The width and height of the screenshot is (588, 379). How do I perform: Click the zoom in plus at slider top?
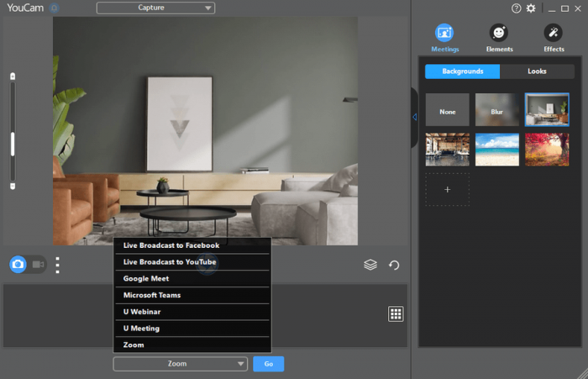point(13,76)
